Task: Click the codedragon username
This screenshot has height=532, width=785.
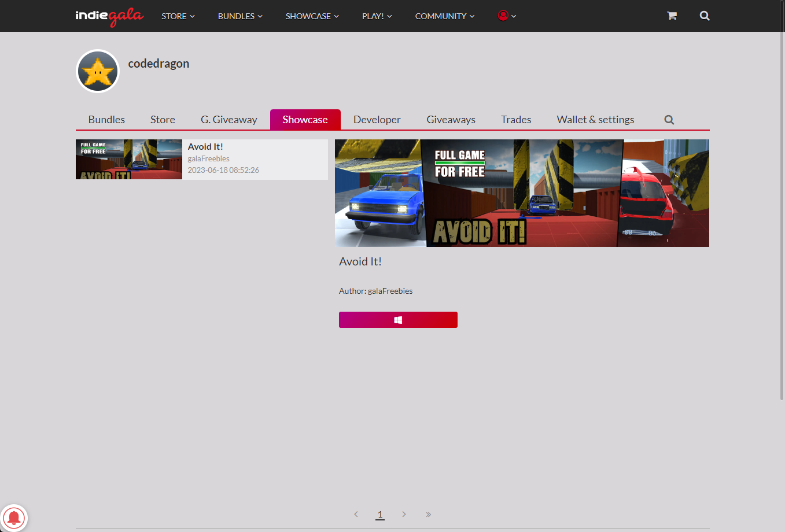Action: [x=159, y=64]
